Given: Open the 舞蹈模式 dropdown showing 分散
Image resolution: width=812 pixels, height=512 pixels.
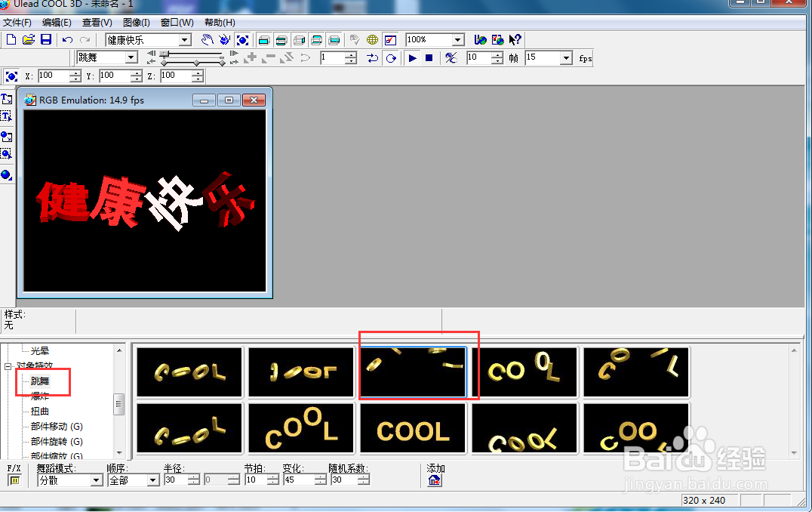Looking at the screenshot, I should pyautogui.click(x=97, y=481).
